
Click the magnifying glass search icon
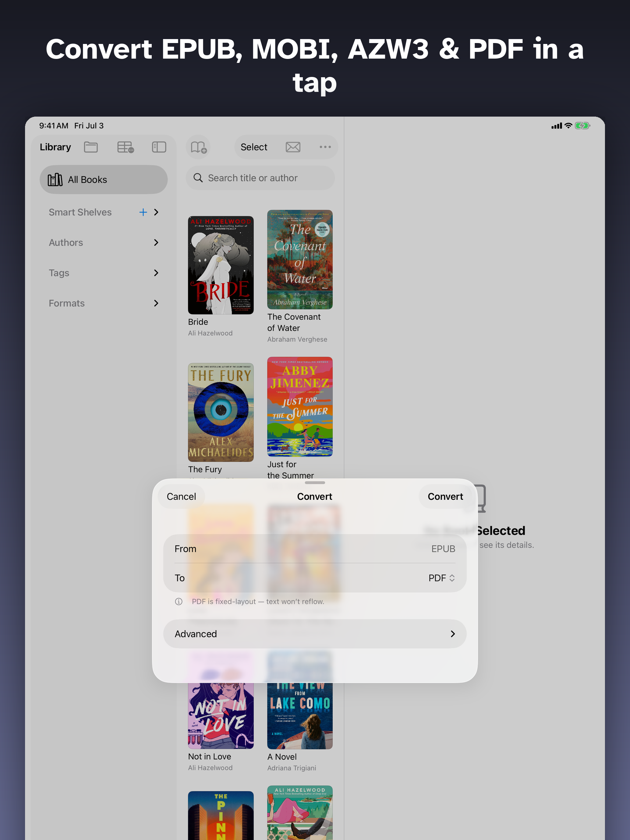point(198,178)
